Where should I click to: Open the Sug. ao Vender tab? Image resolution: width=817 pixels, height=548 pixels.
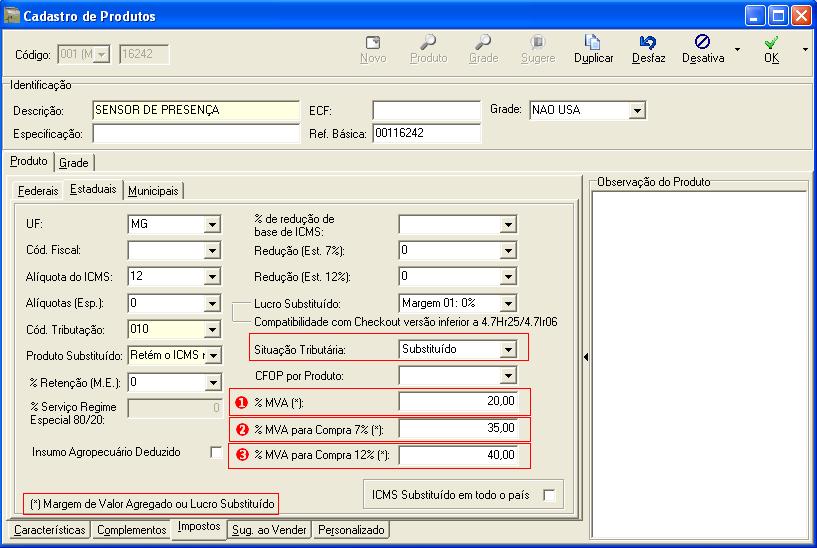coord(269,530)
